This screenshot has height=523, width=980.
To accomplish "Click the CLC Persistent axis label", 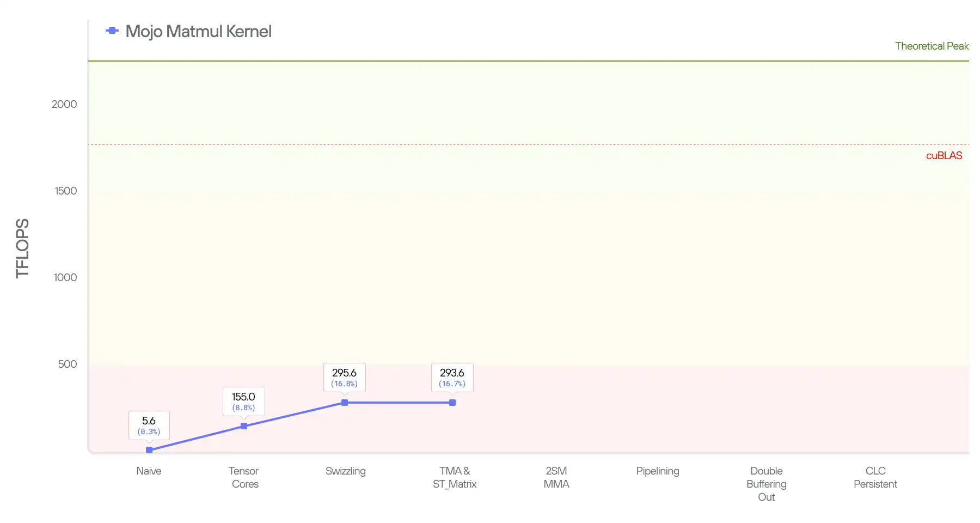I will pyautogui.click(x=875, y=477).
